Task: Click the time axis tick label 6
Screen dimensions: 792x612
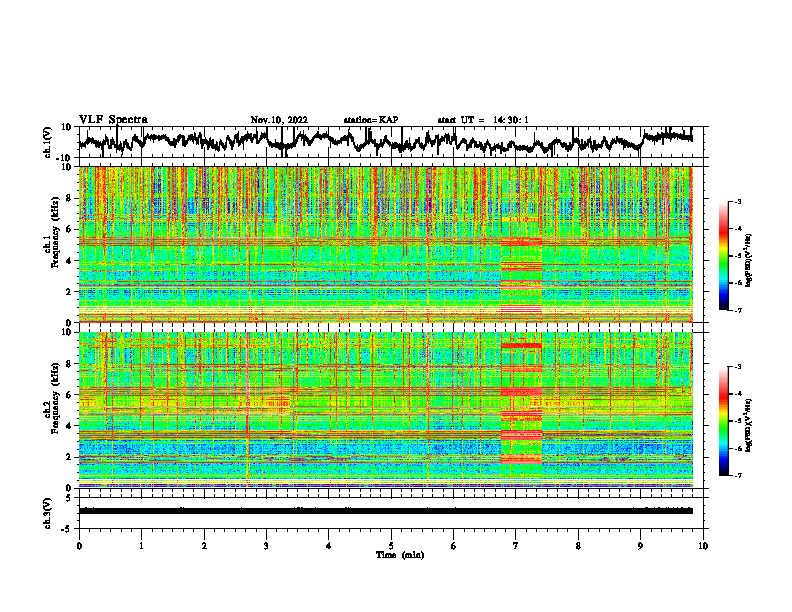Action: click(454, 546)
